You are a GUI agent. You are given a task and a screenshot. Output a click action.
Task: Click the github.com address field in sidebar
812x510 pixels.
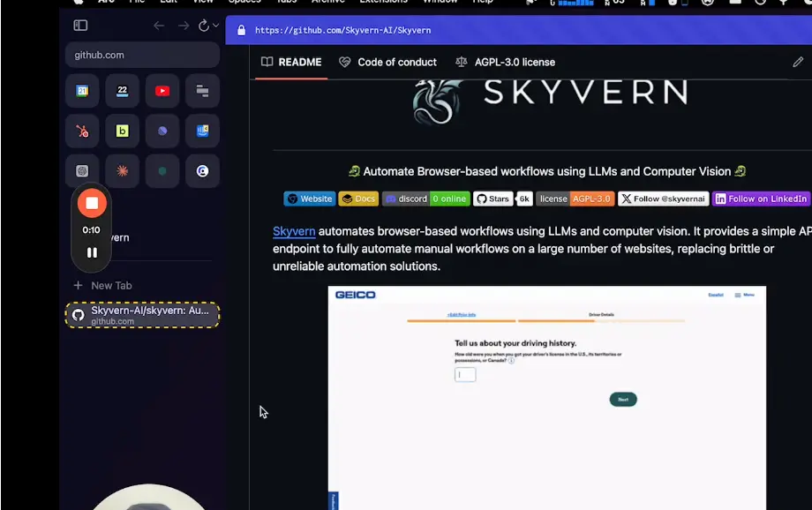point(142,55)
